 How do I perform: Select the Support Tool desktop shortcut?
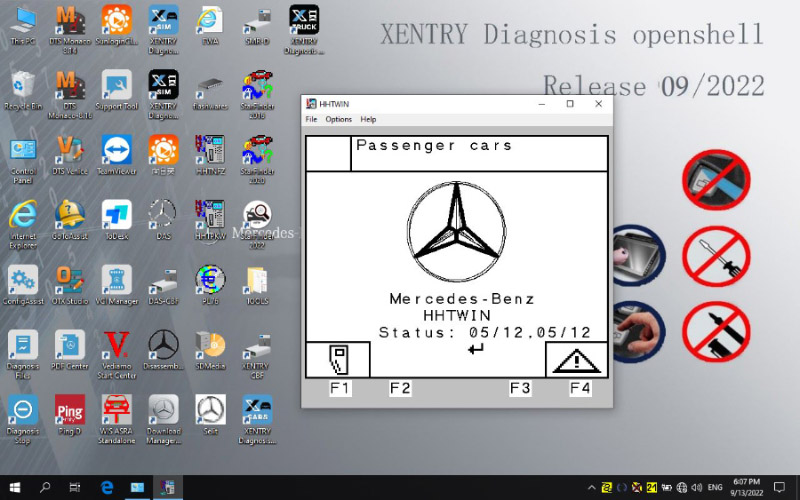point(117,91)
